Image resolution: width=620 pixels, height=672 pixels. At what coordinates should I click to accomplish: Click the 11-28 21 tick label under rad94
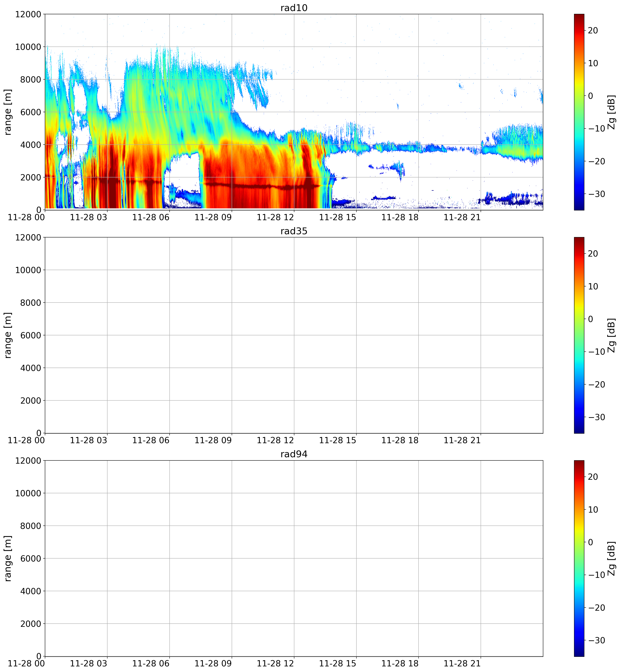click(x=462, y=663)
